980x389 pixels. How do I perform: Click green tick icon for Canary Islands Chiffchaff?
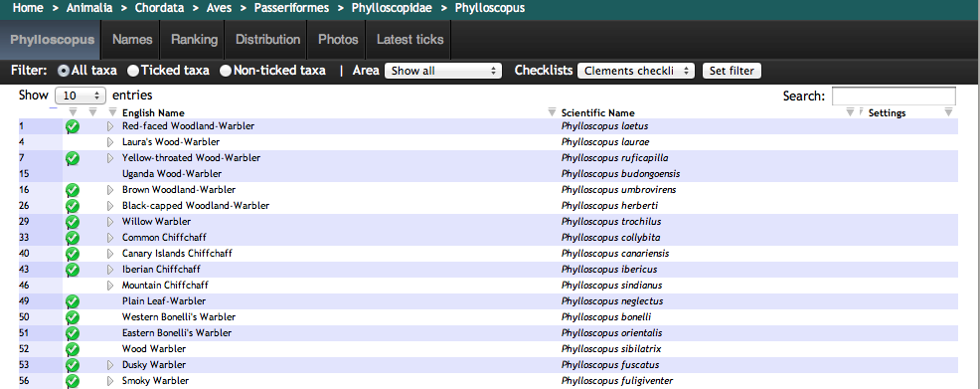[73, 254]
